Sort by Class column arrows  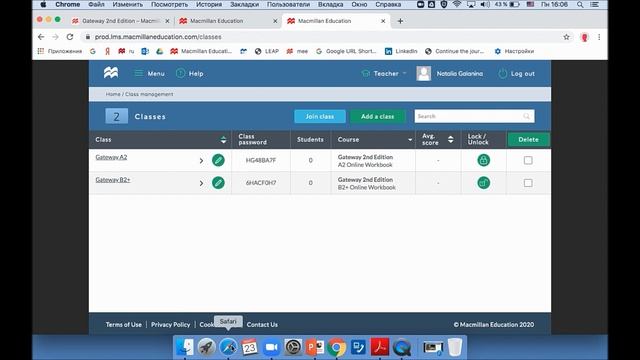point(223,140)
